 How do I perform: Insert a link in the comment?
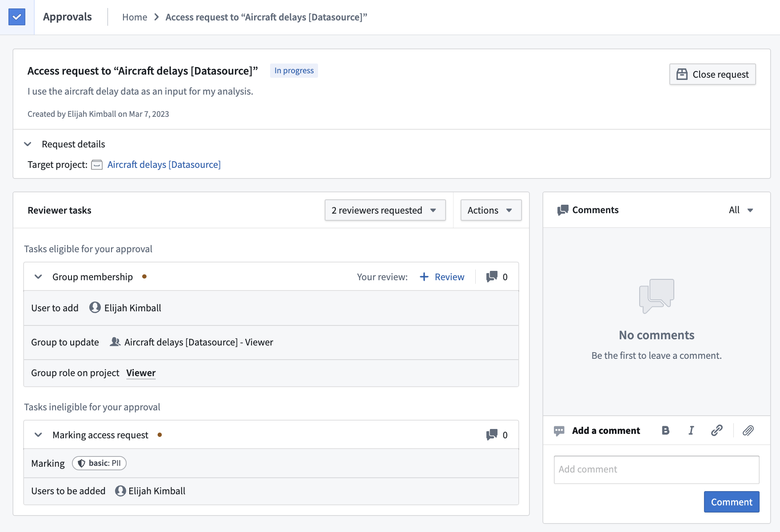[x=717, y=430]
